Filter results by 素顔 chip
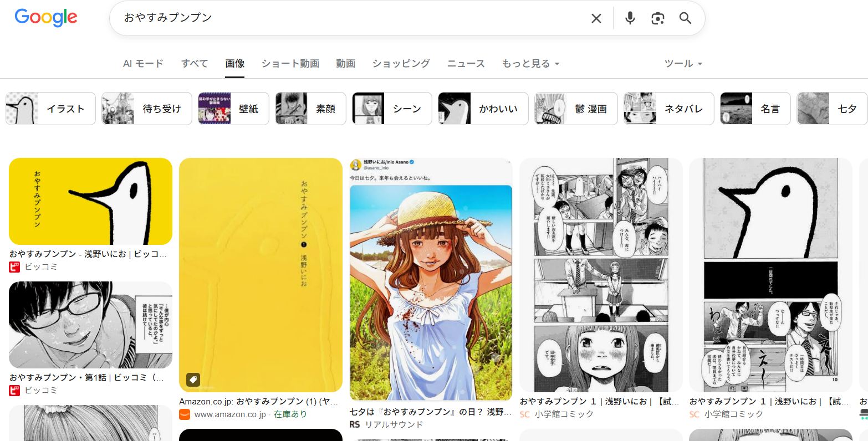 (310, 109)
